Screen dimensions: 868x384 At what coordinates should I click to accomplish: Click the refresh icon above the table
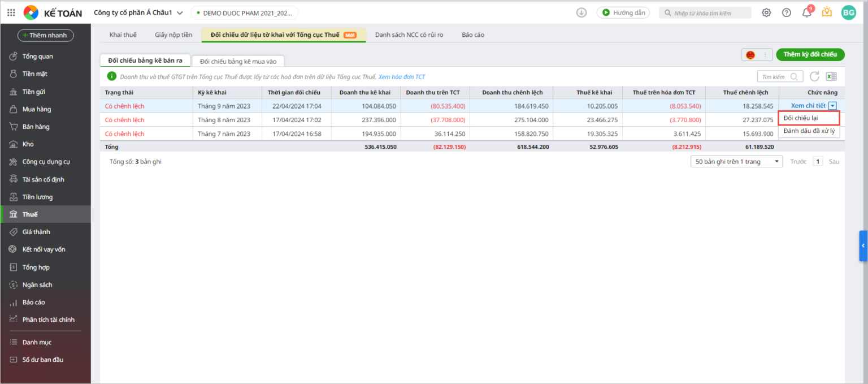pos(814,76)
